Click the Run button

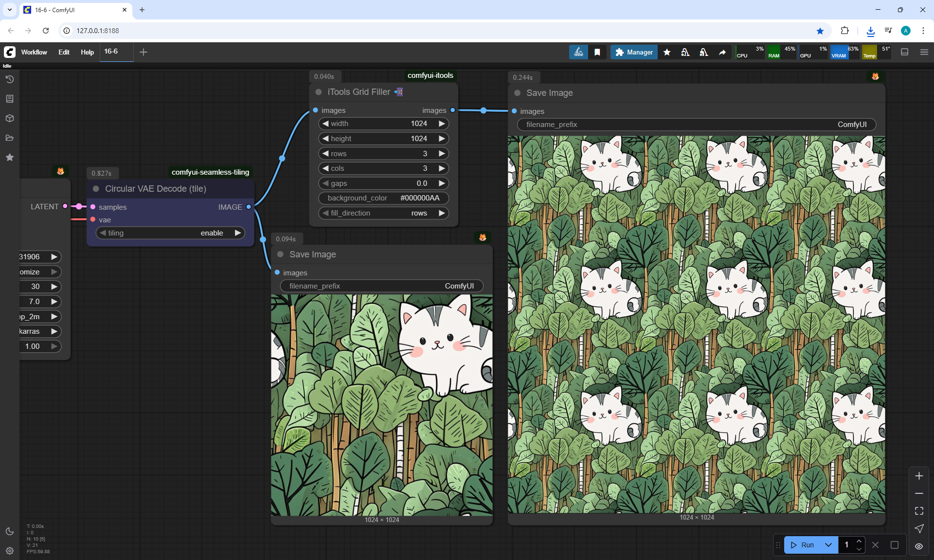click(x=803, y=545)
